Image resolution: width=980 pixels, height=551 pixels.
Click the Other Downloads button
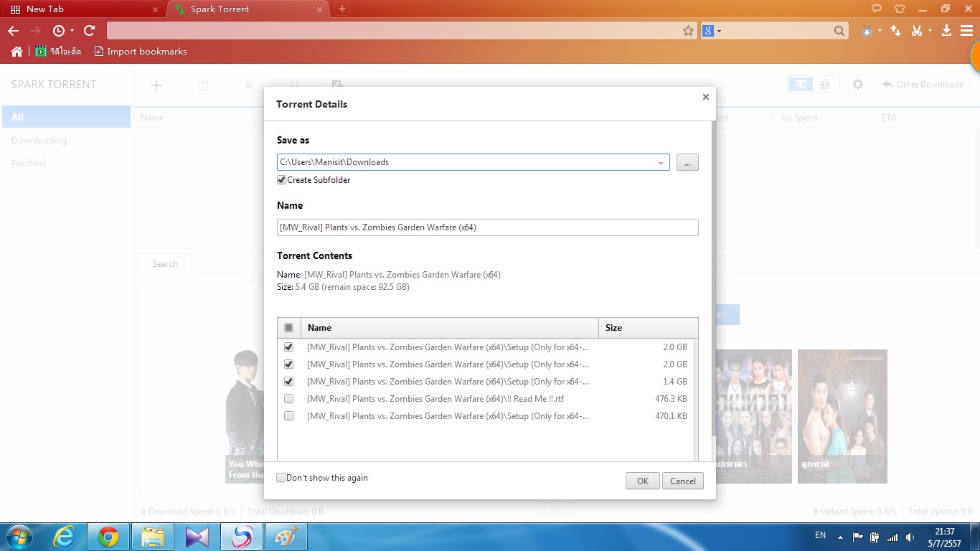[922, 85]
